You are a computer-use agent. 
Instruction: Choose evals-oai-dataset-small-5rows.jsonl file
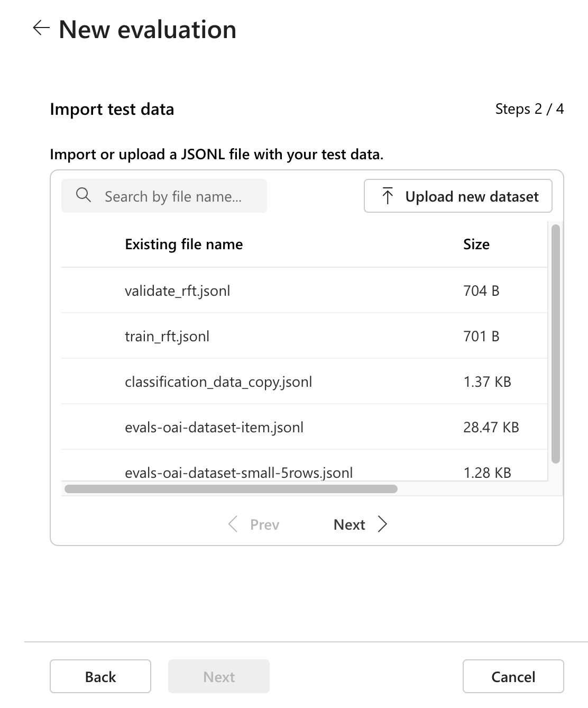click(238, 472)
